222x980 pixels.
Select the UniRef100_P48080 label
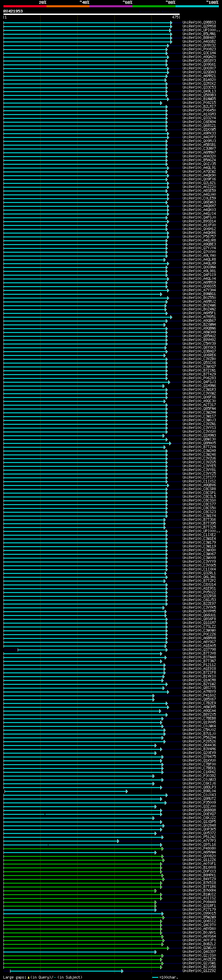(x=199, y=848)
